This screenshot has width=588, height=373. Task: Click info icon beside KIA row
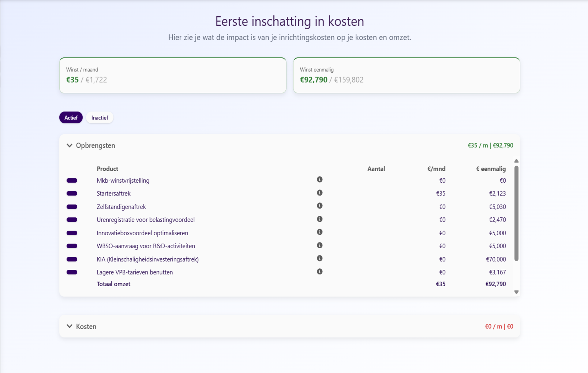click(x=319, y=258)
